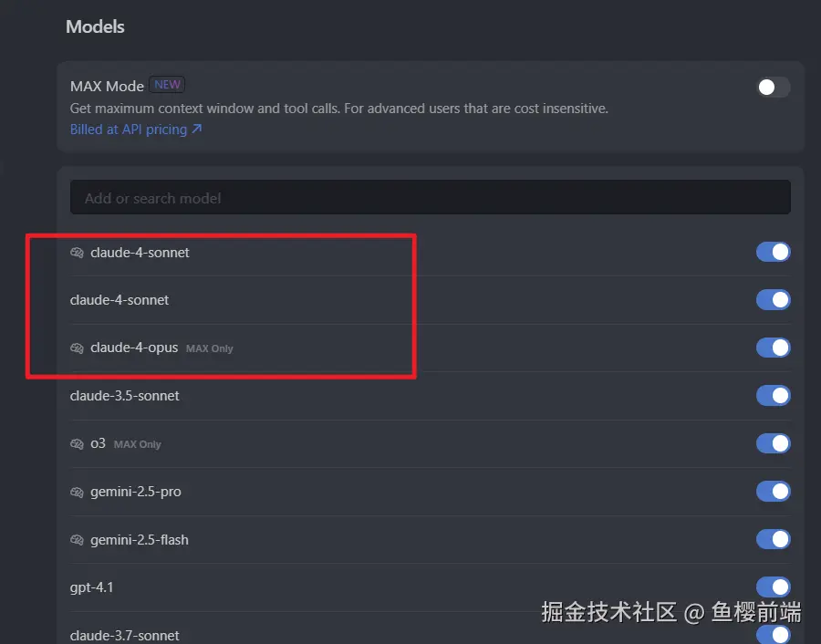Click the Add or search model field
This screenshot has height=644, width=821.
[x=431, y=197]
